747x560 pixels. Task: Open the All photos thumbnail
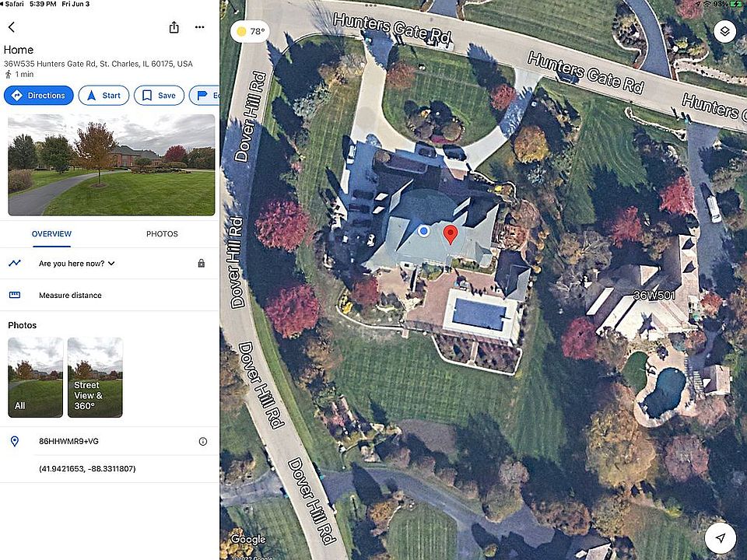click(35, 378)
